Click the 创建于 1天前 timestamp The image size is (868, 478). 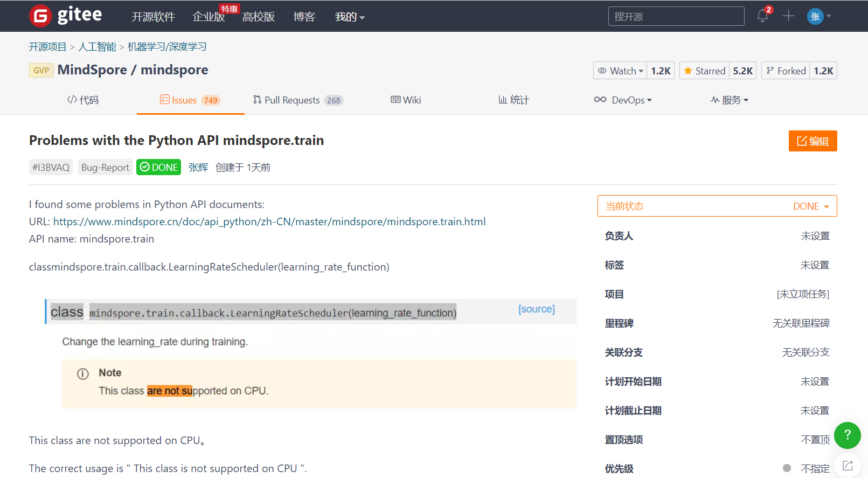pos(243,168)
